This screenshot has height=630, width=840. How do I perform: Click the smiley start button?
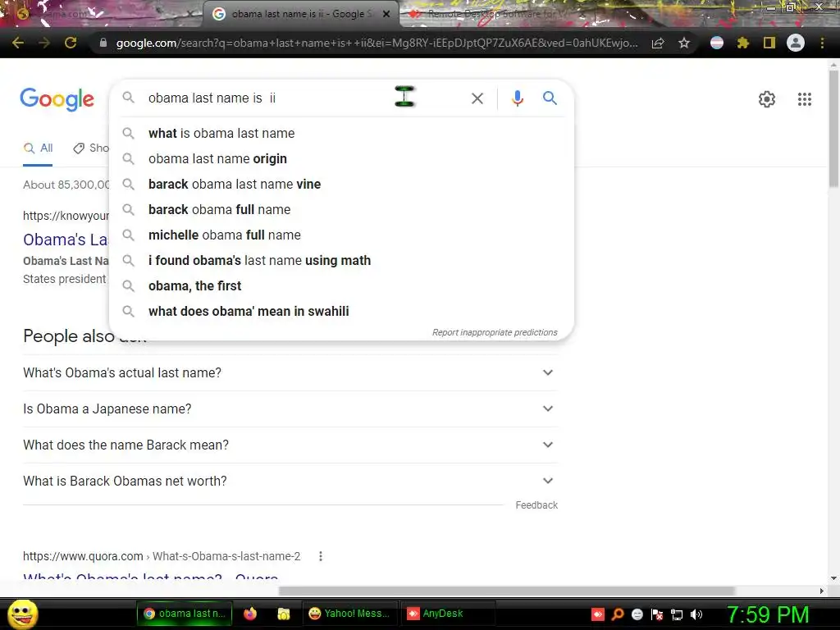(x=22, y=614)
